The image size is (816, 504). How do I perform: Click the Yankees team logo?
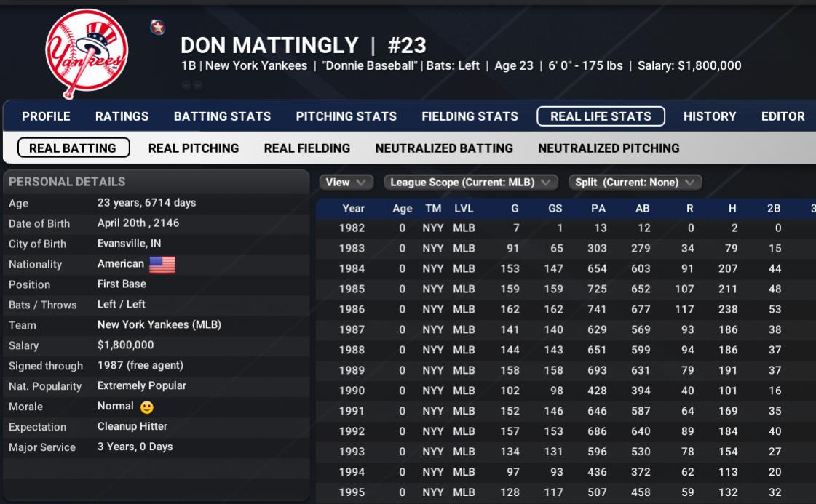click(x=87, y=53)
